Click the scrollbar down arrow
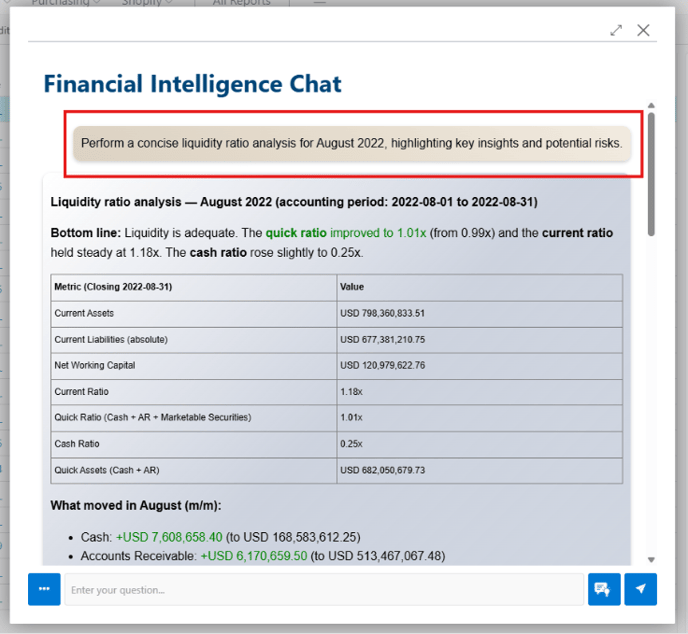 (x=651, y=560)
